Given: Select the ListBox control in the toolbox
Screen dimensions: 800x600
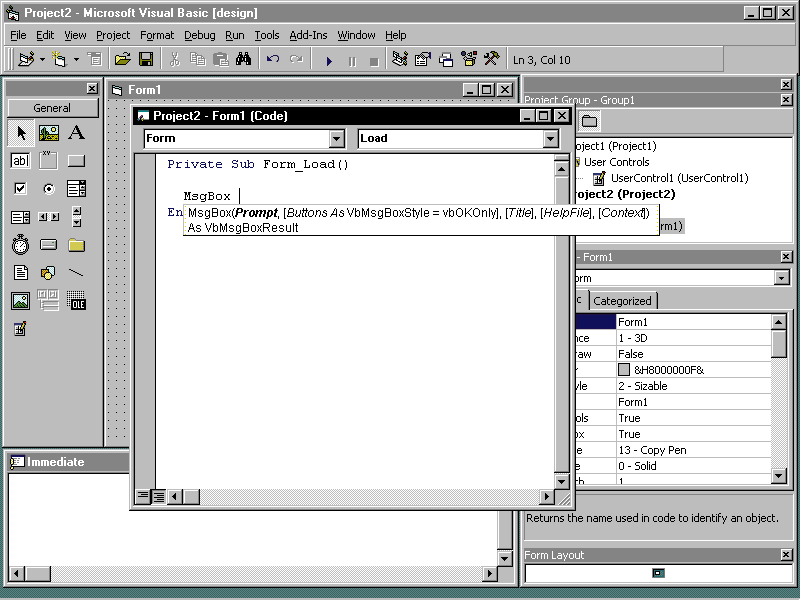Looking at the screenshot, I should pyautogui.click(x=21, y=217).
